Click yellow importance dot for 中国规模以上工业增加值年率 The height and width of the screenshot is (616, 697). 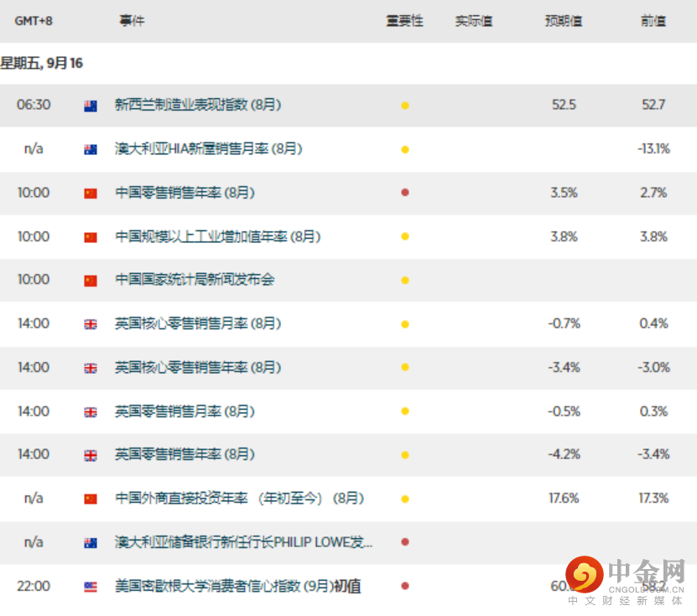pyautogui.click(x=405, y=236)
